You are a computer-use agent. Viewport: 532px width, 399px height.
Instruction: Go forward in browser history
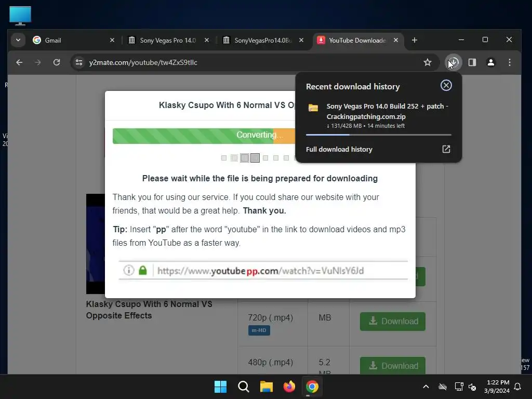[38, 62]
